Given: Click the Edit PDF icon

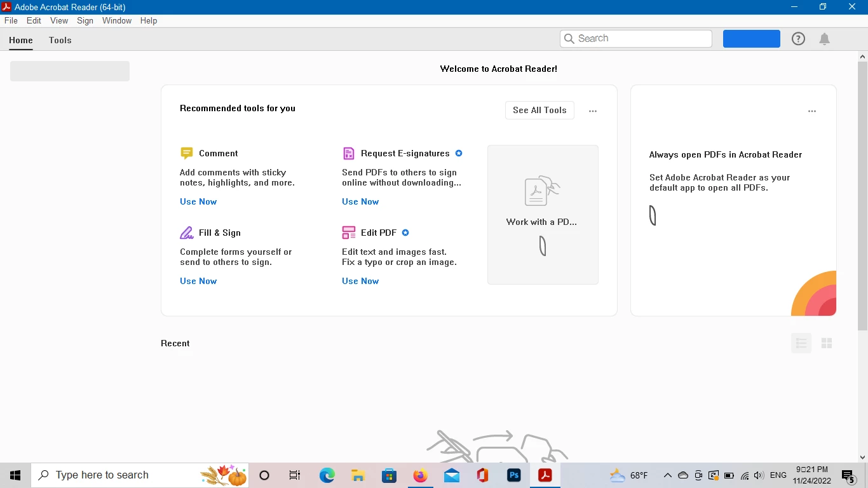Looking at the screenshot, I should [x=349, y=233].
